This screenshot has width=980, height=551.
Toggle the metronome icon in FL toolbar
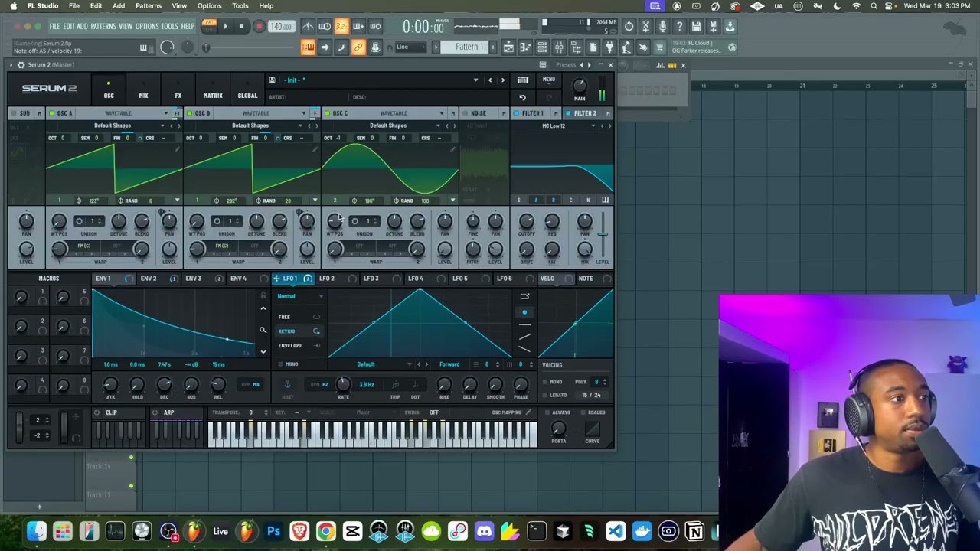click(x=308, y=27)
